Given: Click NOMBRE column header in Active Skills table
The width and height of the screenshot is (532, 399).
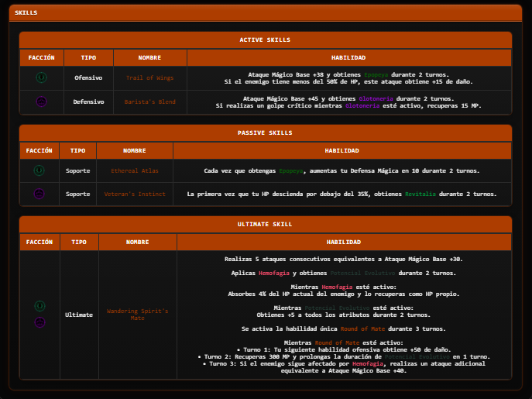Looking at the screenshot, I should [149, 58].
